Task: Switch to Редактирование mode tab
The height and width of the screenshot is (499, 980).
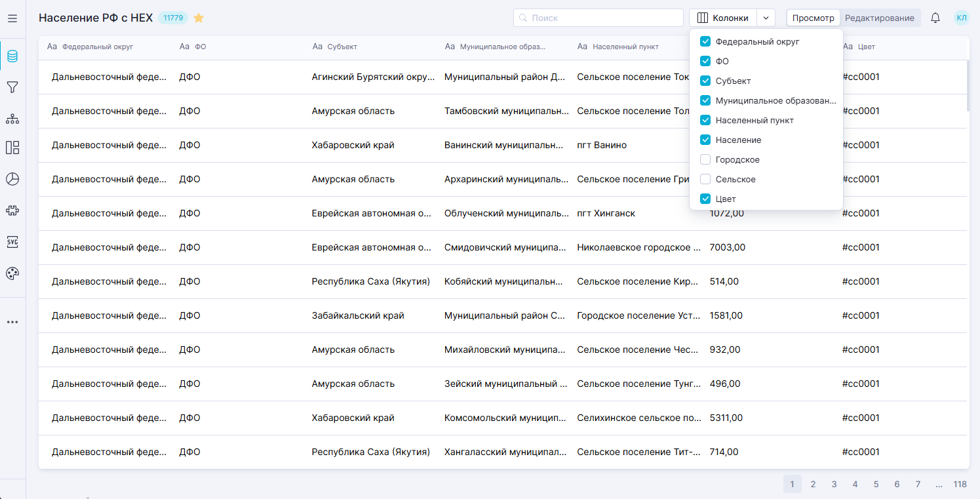Action: pyautogui.click(x=879, y=18)
